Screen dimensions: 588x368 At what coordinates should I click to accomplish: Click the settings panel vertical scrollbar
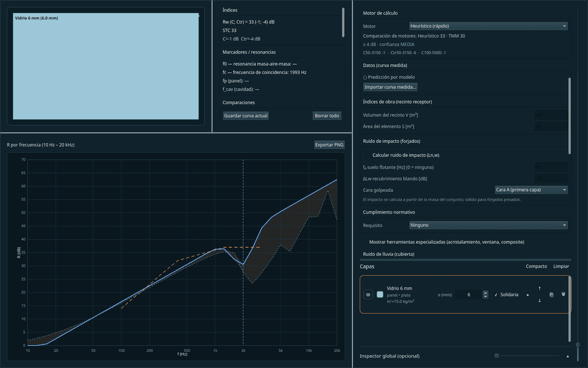click(x=569, y=116)
